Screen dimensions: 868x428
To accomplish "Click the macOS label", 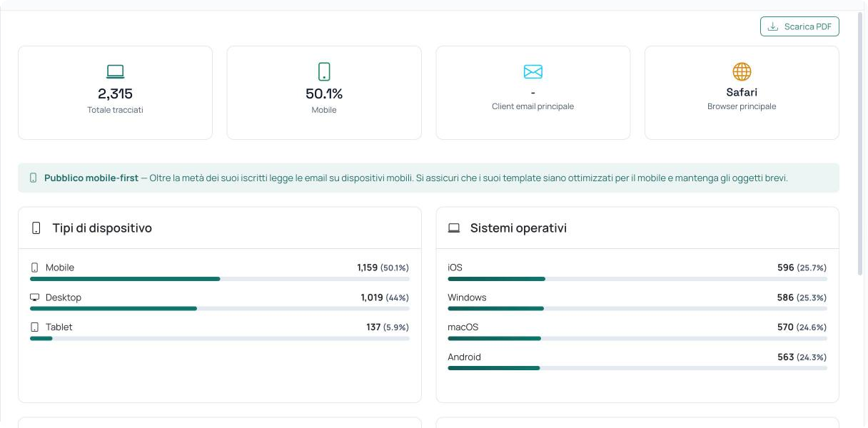I will click(x=463, y=327).
